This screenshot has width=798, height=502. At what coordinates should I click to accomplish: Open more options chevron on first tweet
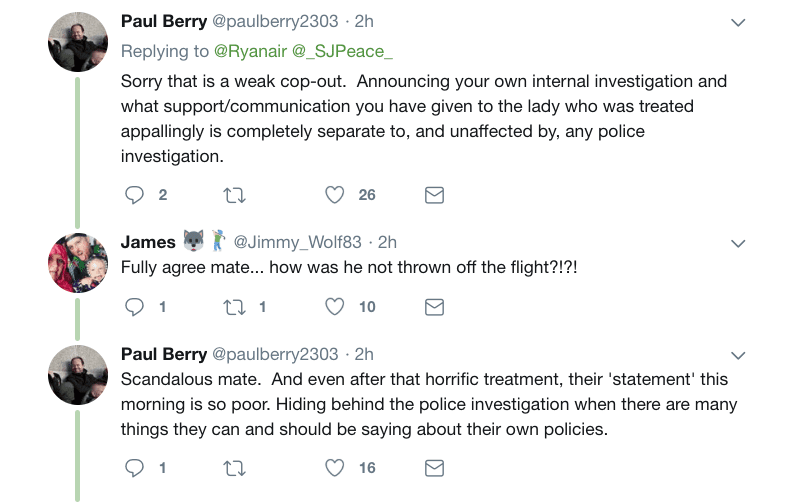coord(738,22)
